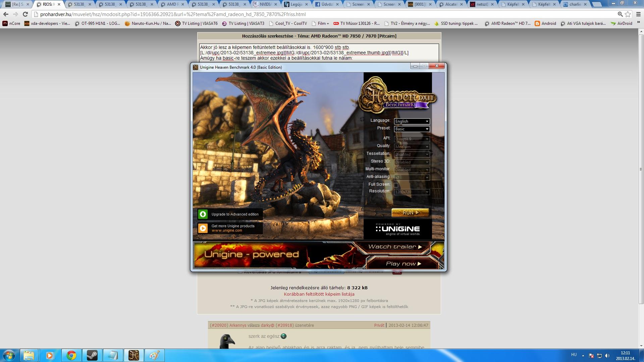644x362 pixels.
Task: Switch to Heaven Benchmark taskbar icon
Action: pyautogui.click(x=134, y=355)
